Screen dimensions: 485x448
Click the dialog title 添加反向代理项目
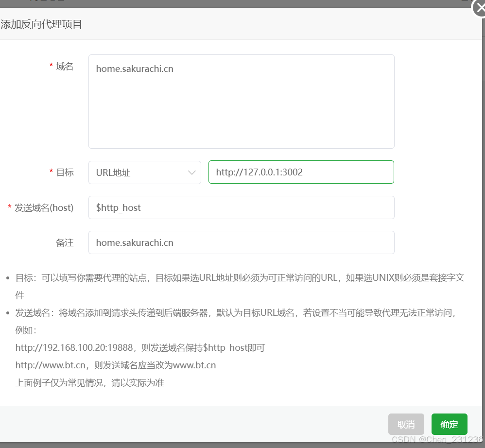click(41, 24)
